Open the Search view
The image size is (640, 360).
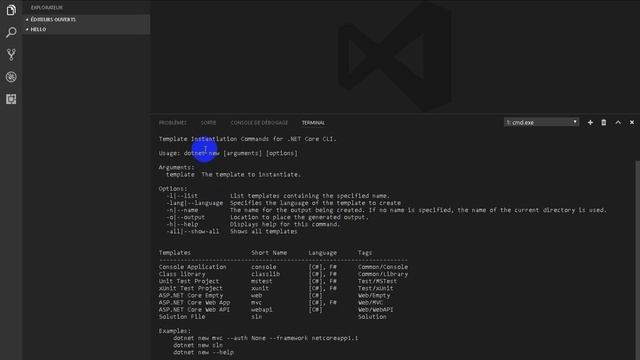pyautogui.click(x=11, y=32)
